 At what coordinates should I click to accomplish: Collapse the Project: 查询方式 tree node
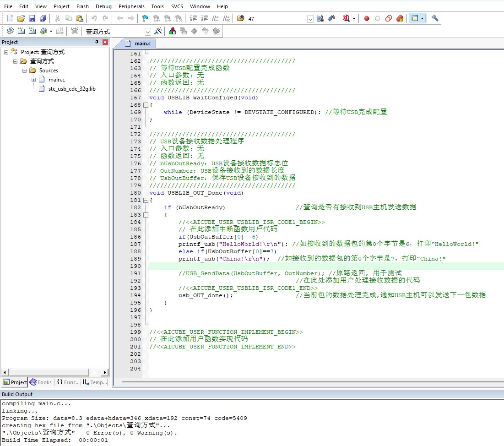pos(6,52)
